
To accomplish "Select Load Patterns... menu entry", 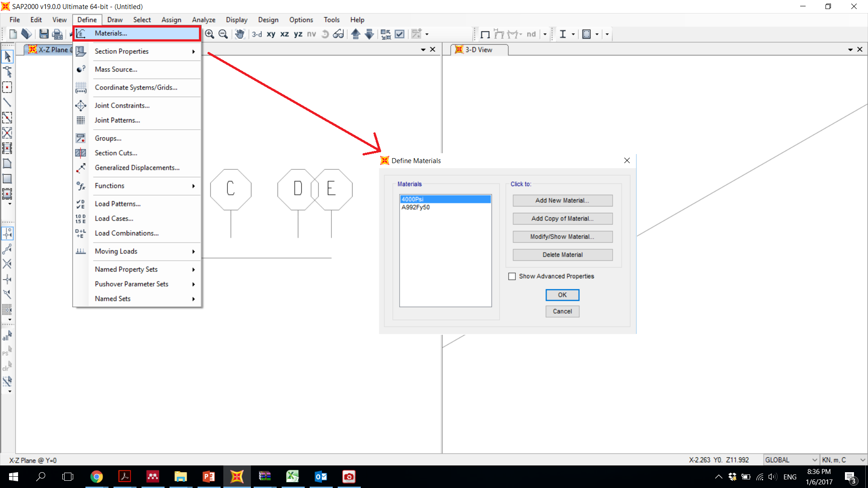I will (137, 204).
